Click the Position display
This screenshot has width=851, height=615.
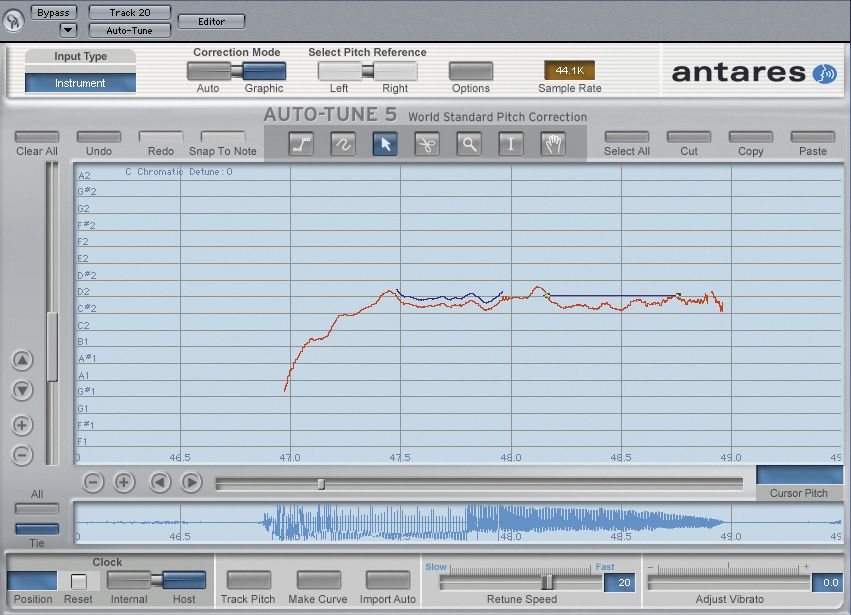32,581
